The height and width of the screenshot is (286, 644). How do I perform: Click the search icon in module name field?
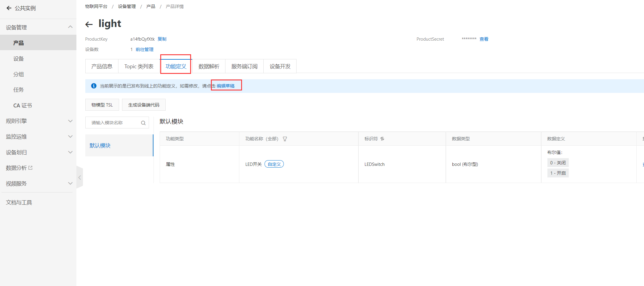pos(143,123)
